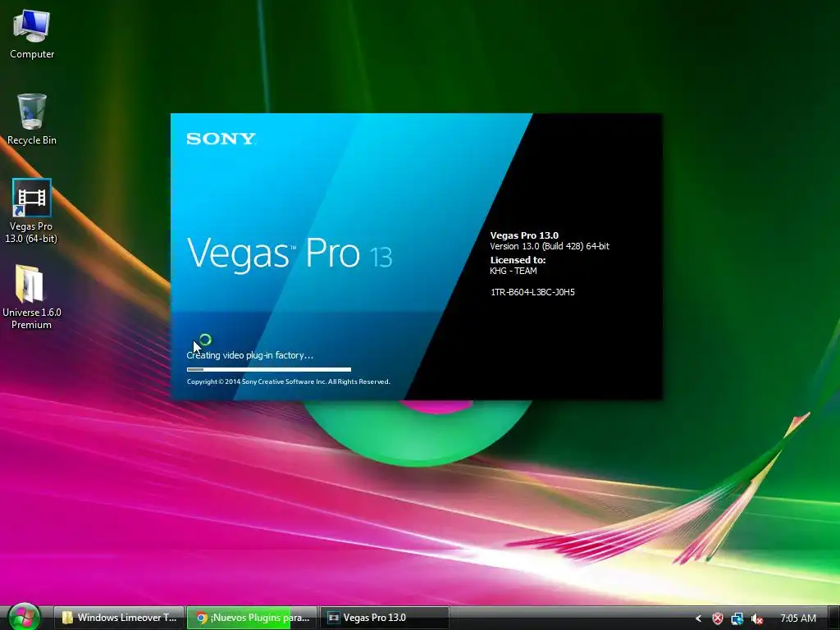Click the 'Version 13.0 (Build 428) 64-bit' text
Viewport: 840px width, 630px height.
tap(550, 246)
